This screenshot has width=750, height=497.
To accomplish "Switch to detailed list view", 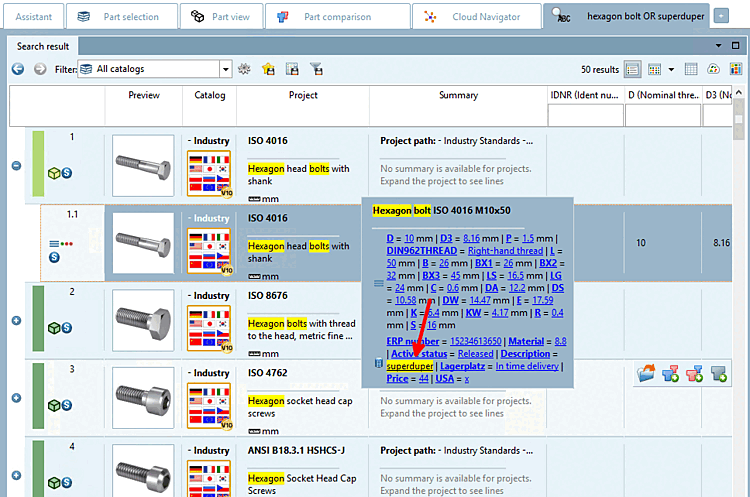I will click(x=632, y=69).
